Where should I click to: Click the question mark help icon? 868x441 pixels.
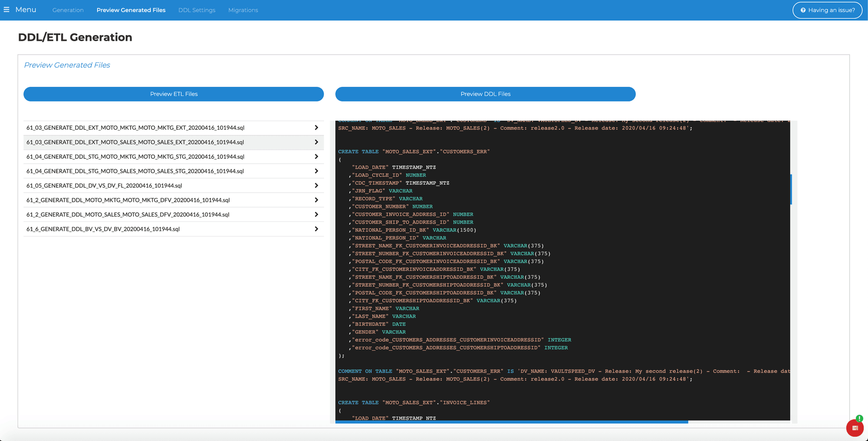[x=803, y=10]
